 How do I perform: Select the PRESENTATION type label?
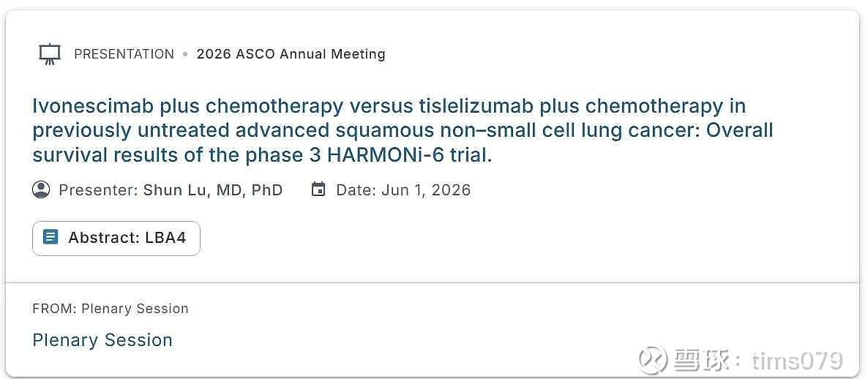coord(124,54)
